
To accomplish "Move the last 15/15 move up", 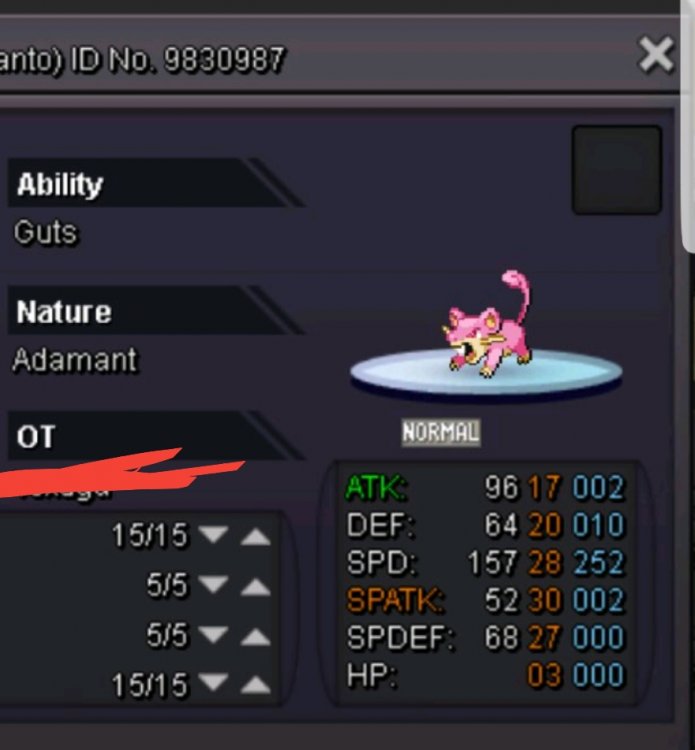I will click(255, 684).
